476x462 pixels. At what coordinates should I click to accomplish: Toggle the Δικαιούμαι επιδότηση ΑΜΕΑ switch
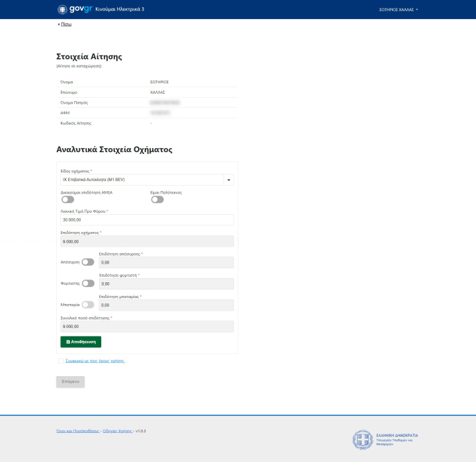point(67,199)
